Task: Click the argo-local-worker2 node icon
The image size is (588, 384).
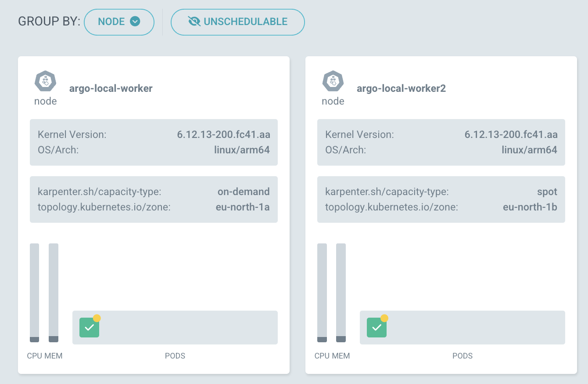Action: point(333,81)
